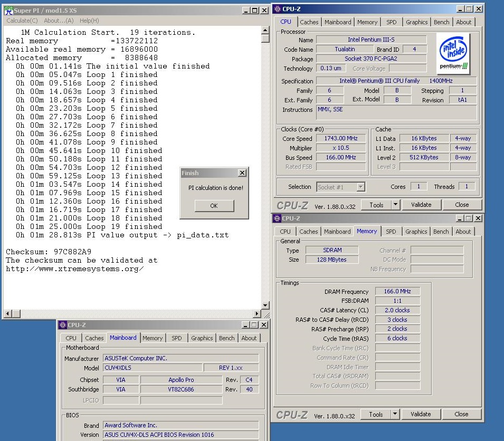Click Super PI horizontal scroll left arrow
Image resolution: width=504 pixels, height=441 pixels.
[8, 313]
